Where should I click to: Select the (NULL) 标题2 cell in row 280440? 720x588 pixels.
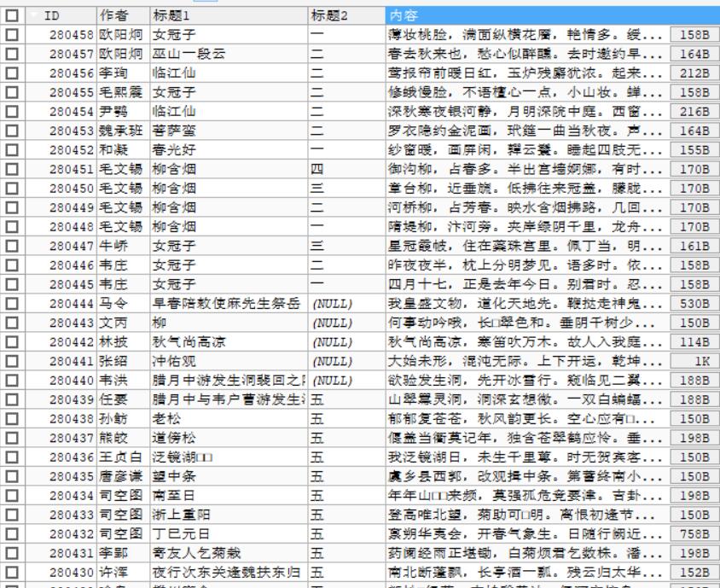pos(346,381)
